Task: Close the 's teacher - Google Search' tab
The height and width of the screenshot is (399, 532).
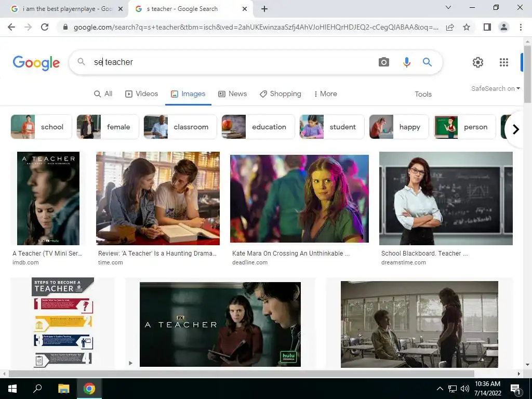Action: (245, 9)
